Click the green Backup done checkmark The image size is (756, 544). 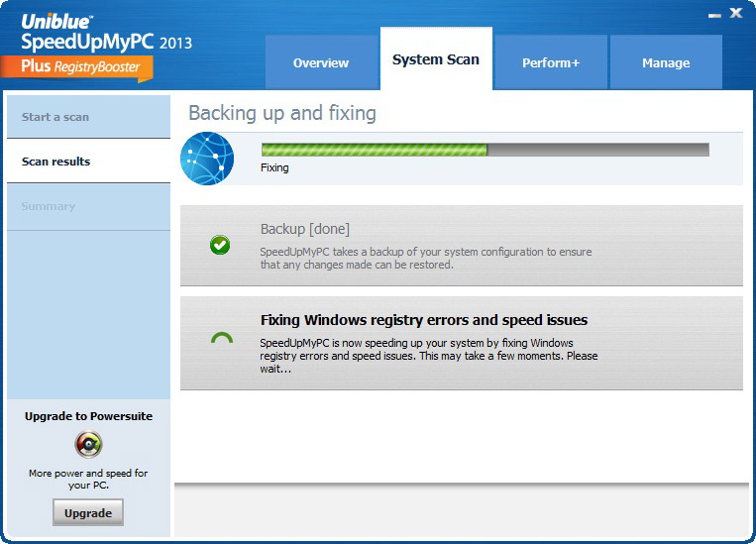(220, 245)
